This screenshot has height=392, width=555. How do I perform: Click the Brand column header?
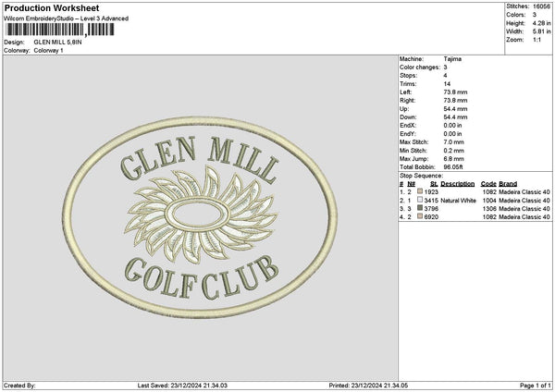(x=508, y=184)
